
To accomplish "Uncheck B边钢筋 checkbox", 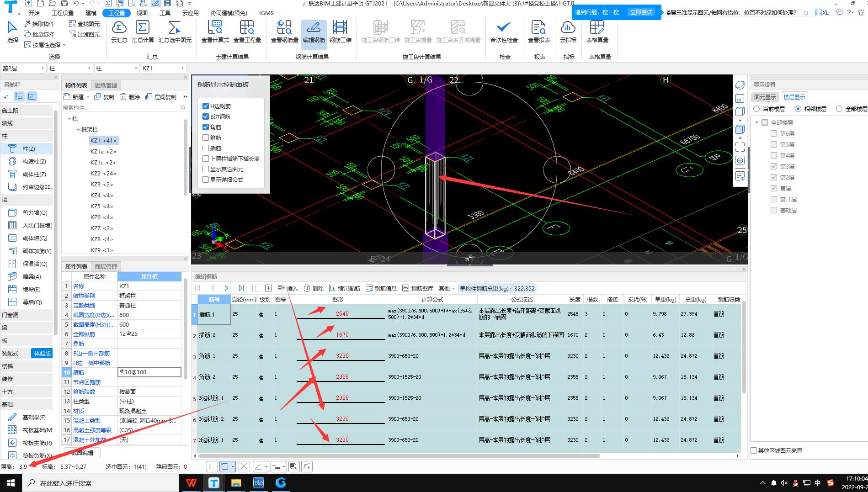I will pos(206,116).
